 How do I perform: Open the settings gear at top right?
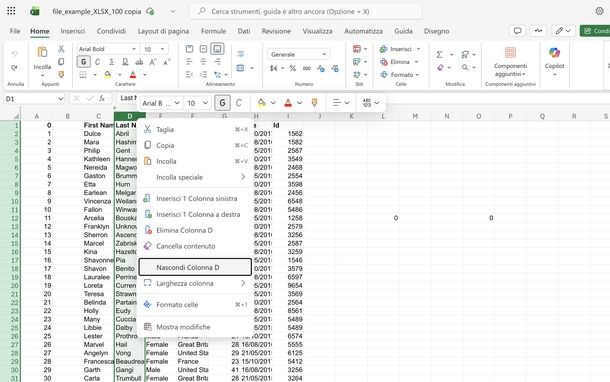point(599,11)
